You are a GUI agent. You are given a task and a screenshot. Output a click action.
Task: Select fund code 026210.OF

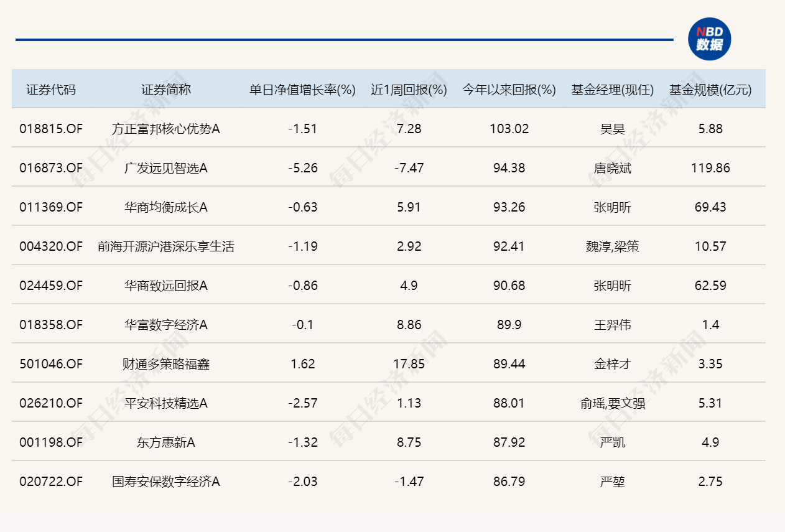click(x=51, y=403)
